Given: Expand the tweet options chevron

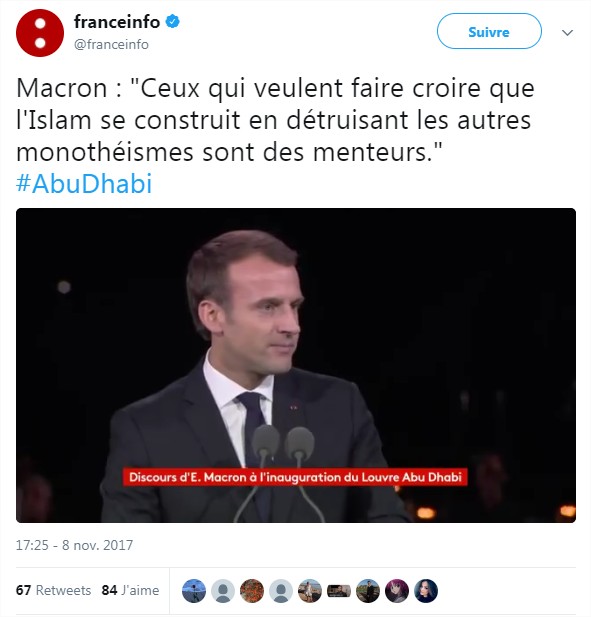Looking at the screenshot, I should pos(567,32).
